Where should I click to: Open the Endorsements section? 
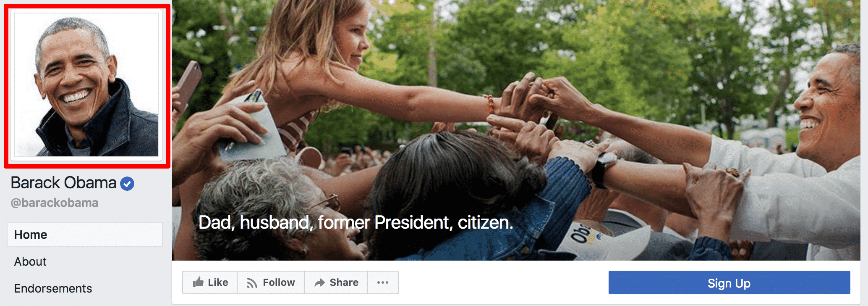(x=53, y=288)
